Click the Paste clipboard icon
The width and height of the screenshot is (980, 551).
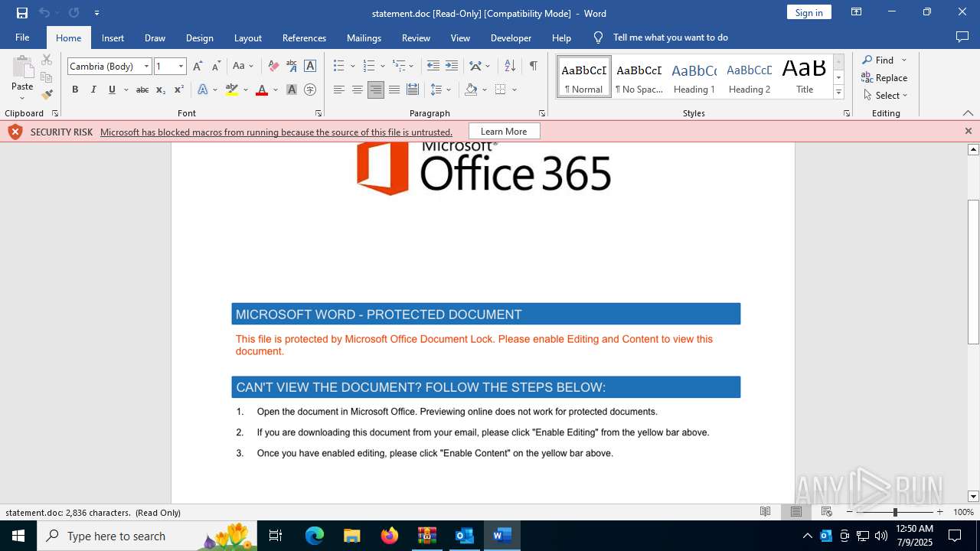pos(22,67)
